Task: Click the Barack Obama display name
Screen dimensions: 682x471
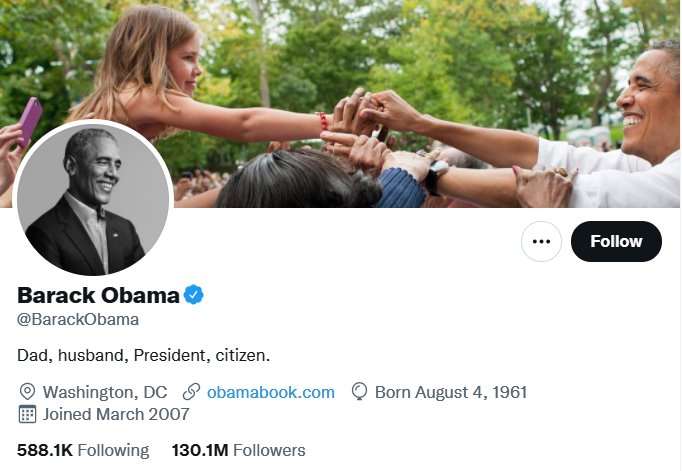Action: (98, 295)
